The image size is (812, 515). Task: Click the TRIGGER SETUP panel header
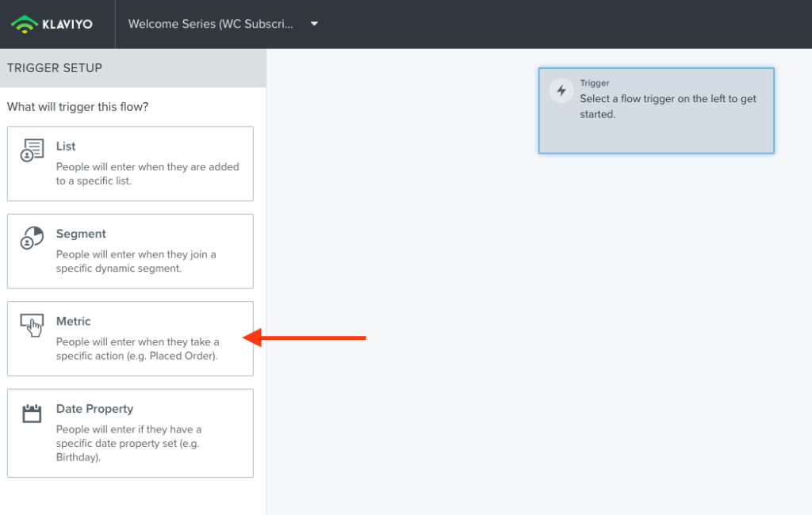coord(133,68)
